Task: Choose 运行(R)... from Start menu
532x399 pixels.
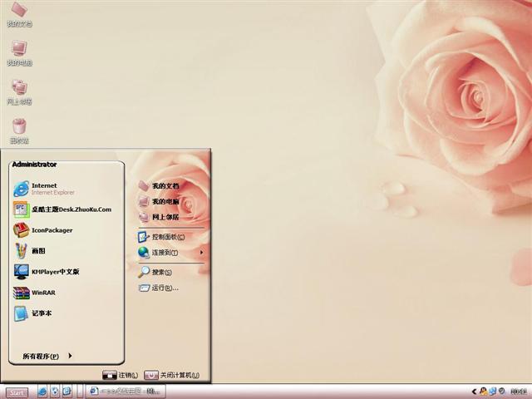Action: pos(163,288)
